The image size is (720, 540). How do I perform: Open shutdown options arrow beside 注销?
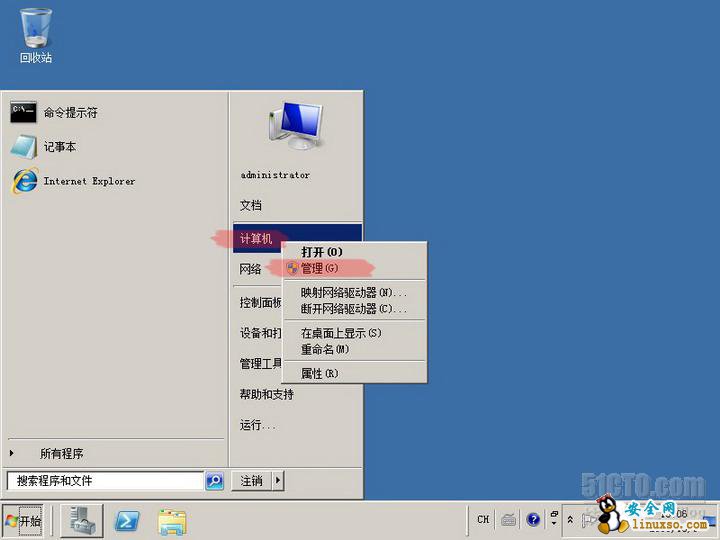[278, 481]
